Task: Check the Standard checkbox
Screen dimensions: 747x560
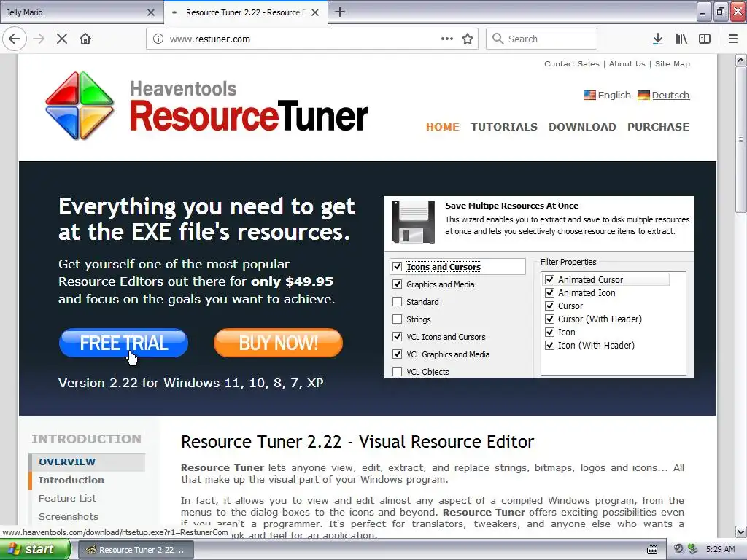Action: [397, 302]
